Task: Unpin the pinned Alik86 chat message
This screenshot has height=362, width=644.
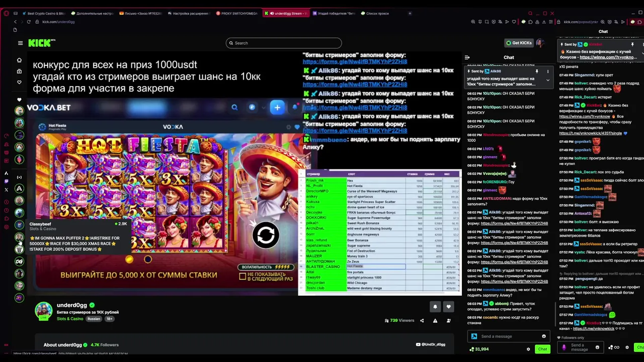Action: pos(537,71)
